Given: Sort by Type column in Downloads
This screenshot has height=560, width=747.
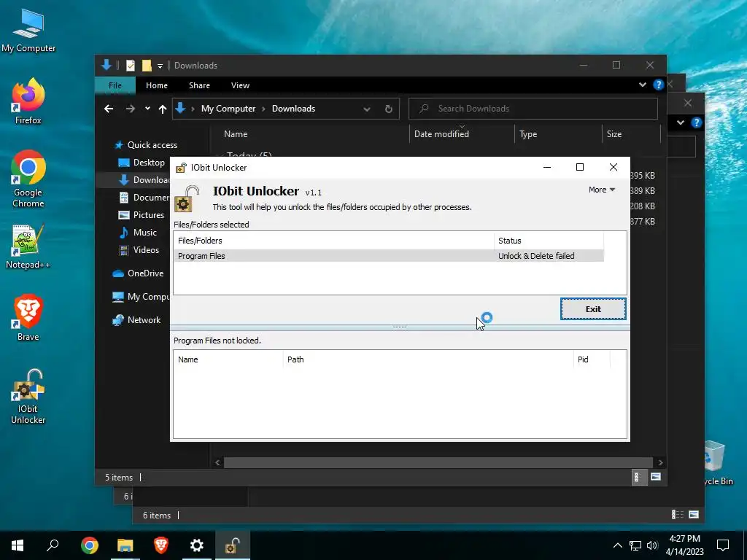Looking at the screenshot, I should coord(558,134).
